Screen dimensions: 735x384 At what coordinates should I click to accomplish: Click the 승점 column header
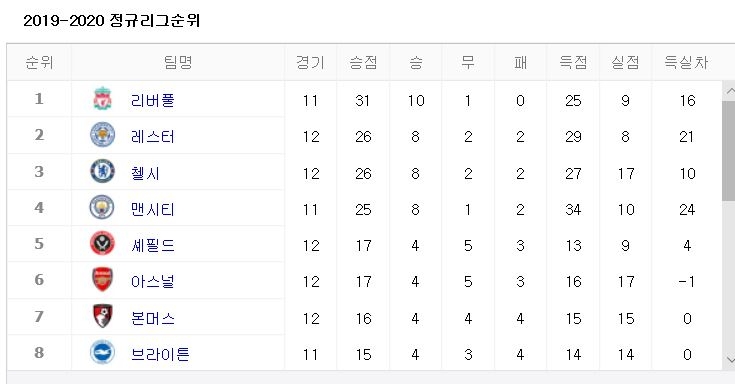click(x=363, y=62)
